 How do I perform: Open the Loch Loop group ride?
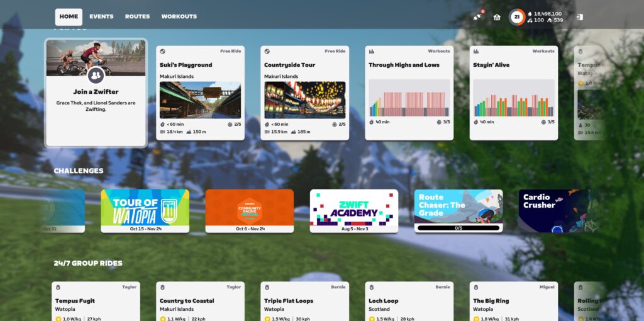pos(409,301)
